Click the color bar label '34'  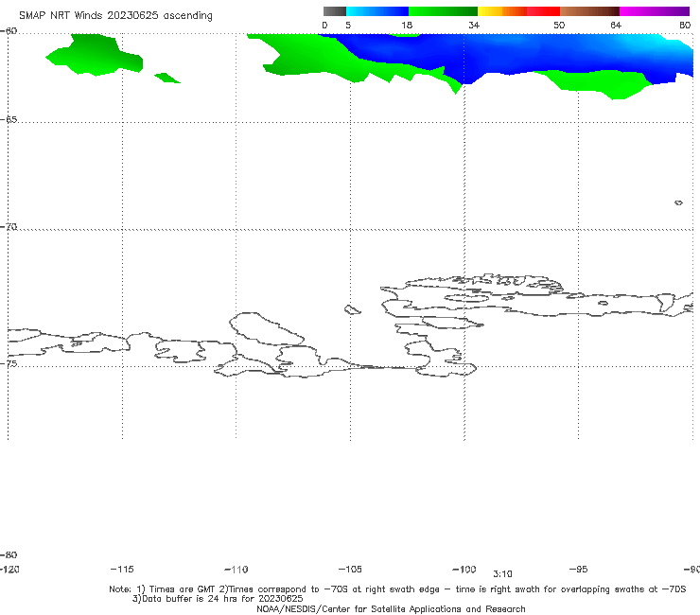tap(474, 25)
